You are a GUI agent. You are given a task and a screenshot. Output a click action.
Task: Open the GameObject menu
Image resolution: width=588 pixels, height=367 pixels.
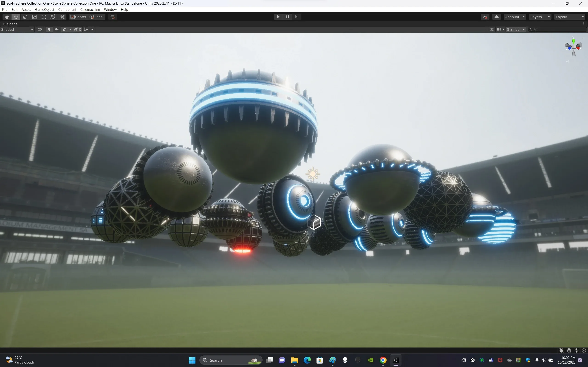pos(45,9)
